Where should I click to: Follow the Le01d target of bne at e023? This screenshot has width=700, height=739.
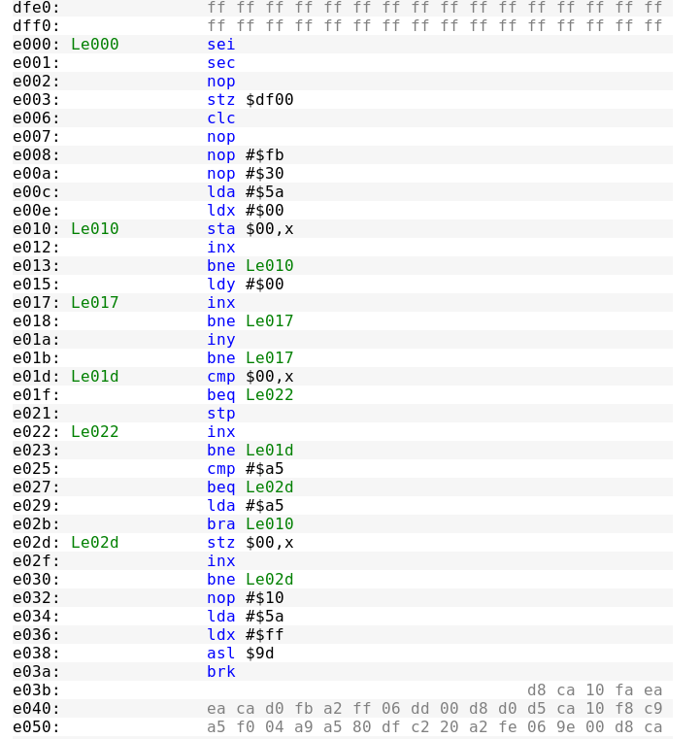pyautogui.click(x=269, y=450)
